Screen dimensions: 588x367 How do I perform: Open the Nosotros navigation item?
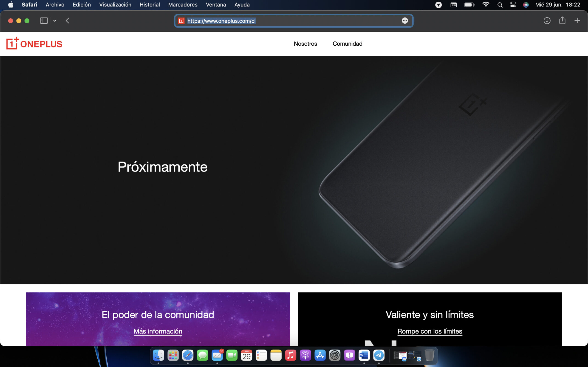[x=305, y=44]
